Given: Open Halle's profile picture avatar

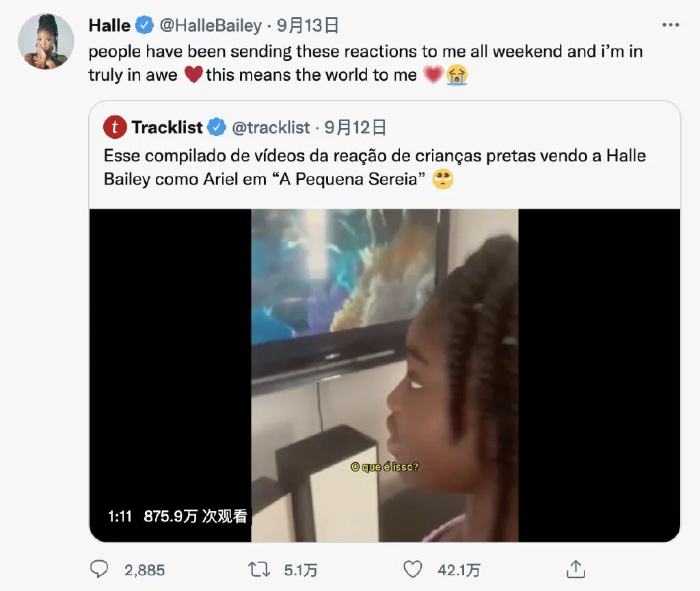Looking at the screenshot, I should (x=46, y=42).
